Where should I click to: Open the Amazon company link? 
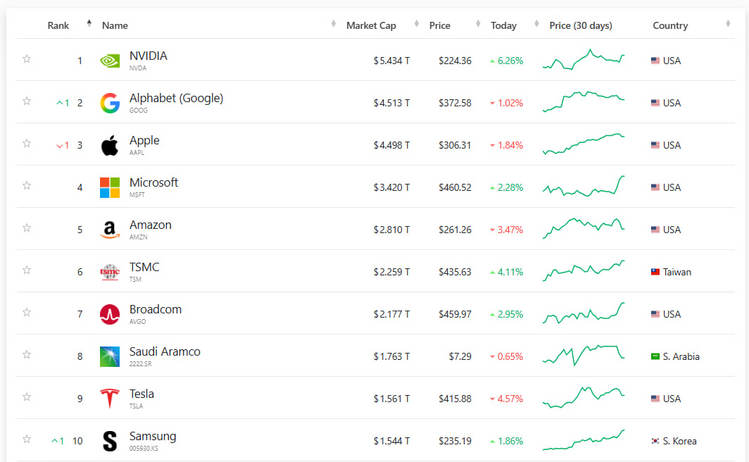pyautogui.click(x=150, y=225)
